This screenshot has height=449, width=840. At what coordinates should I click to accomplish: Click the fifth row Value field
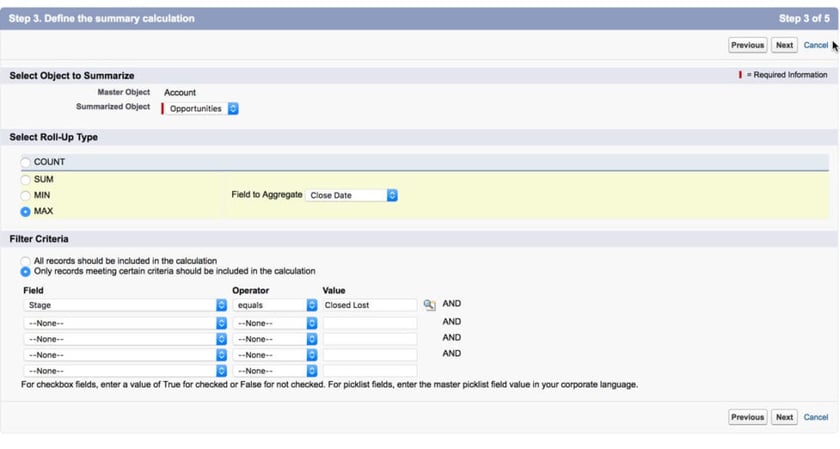point(370,371)
